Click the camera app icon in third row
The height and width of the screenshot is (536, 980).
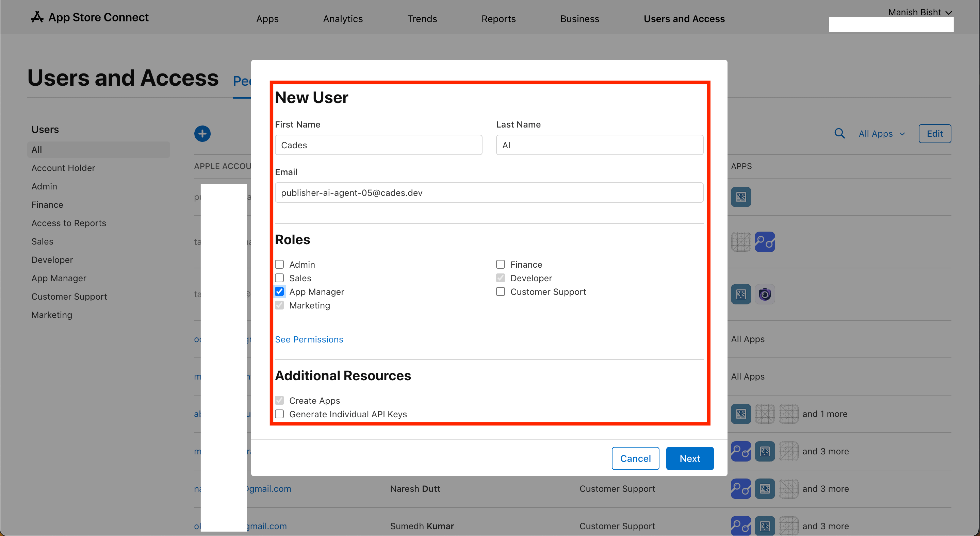coord(765,294)
